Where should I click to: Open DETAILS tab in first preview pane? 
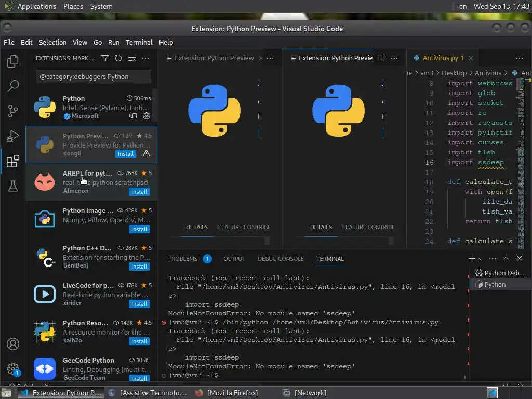197,227
